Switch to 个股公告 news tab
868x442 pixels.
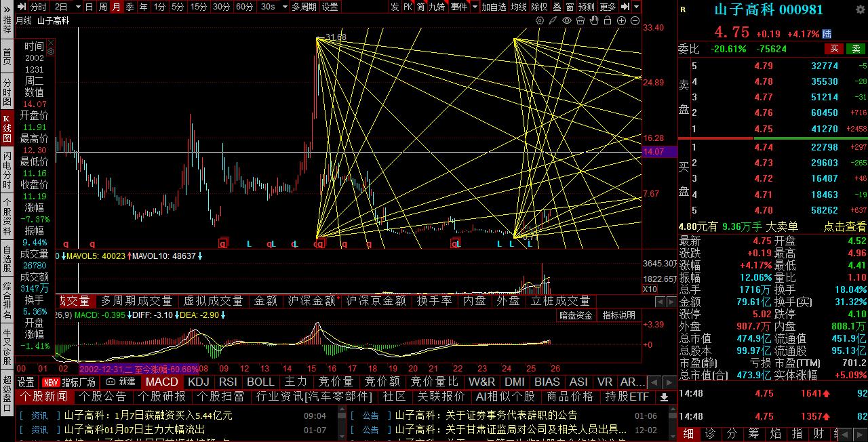[x=103, y=397]
